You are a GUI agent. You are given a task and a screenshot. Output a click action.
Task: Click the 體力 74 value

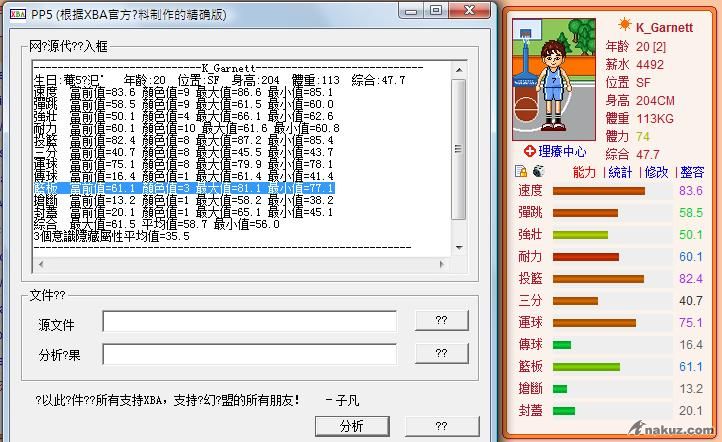click(642, 137)
